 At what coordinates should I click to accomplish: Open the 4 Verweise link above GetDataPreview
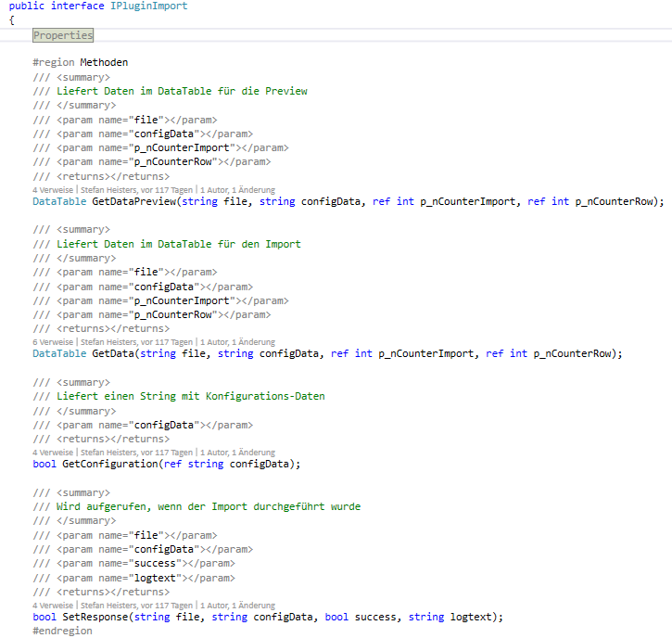pos(53,188)
